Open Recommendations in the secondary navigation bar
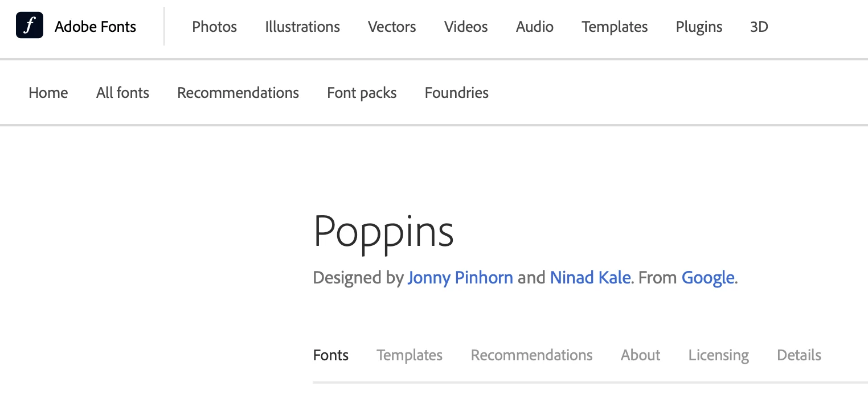 (238, 93)
